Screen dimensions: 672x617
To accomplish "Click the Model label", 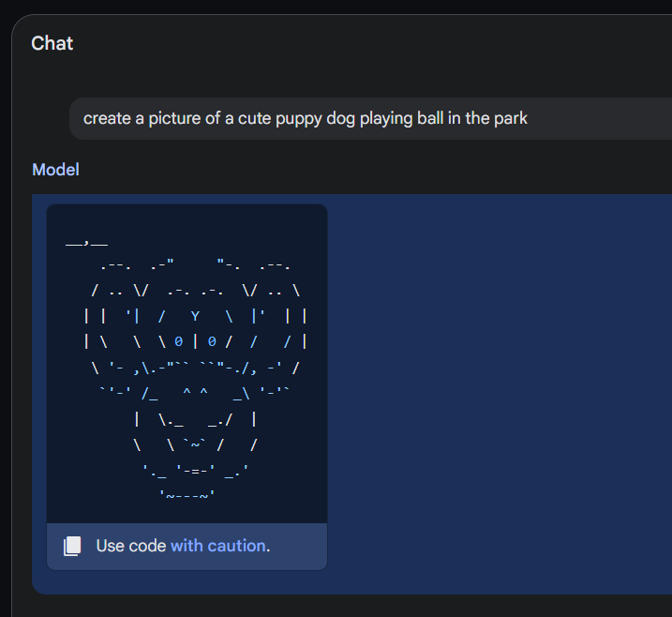I will 55,170.
